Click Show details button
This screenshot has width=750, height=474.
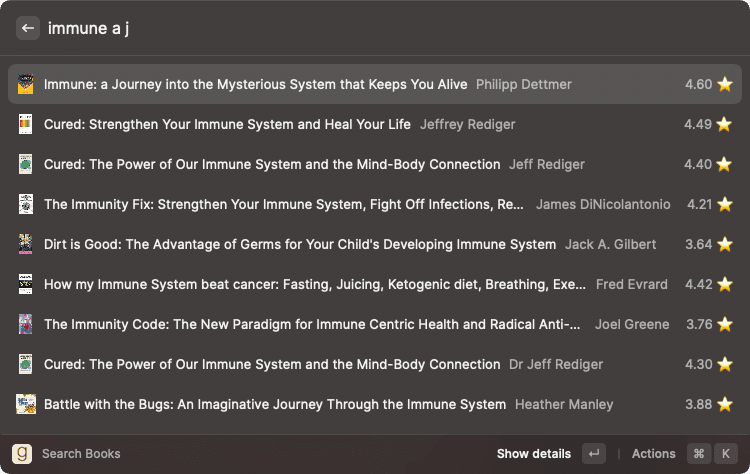click(x=533, y=453)
